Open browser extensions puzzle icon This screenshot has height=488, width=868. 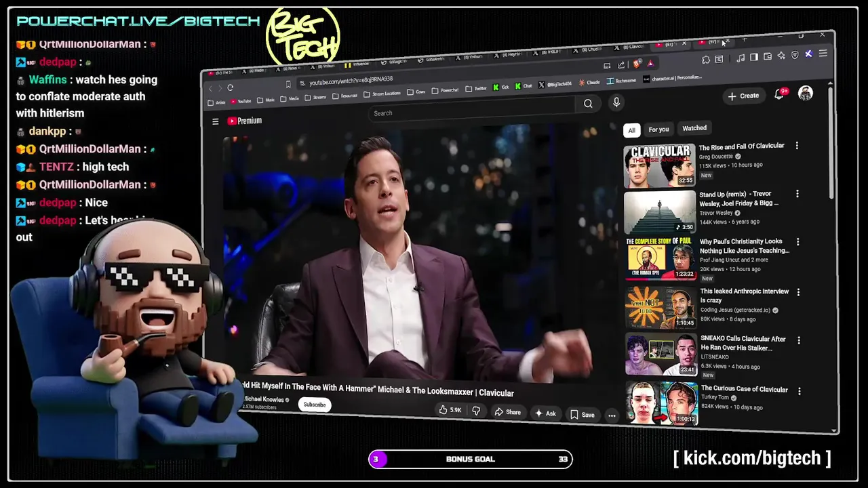pyautogui.click(x=706, y=60)
